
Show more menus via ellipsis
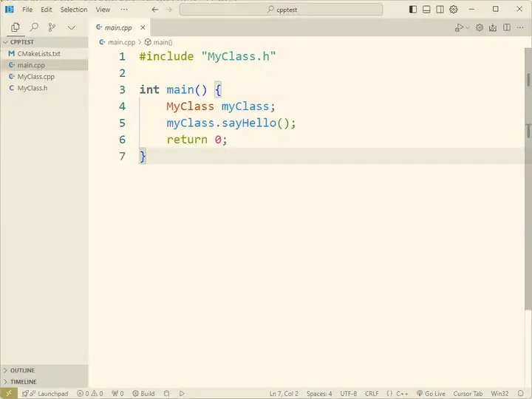(124, 10)
